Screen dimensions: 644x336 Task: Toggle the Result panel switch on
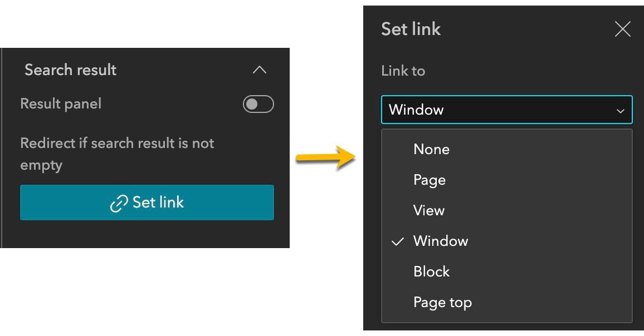[x=258, y=104]
